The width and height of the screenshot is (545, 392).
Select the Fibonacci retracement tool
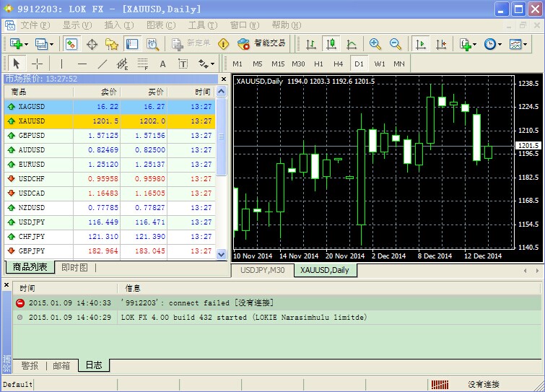[142, 64]
